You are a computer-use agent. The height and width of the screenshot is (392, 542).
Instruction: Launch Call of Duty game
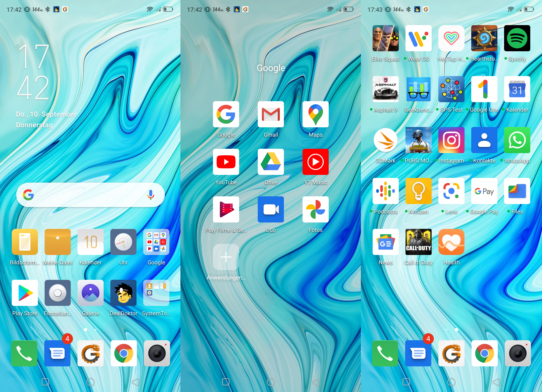click(418, 242)
